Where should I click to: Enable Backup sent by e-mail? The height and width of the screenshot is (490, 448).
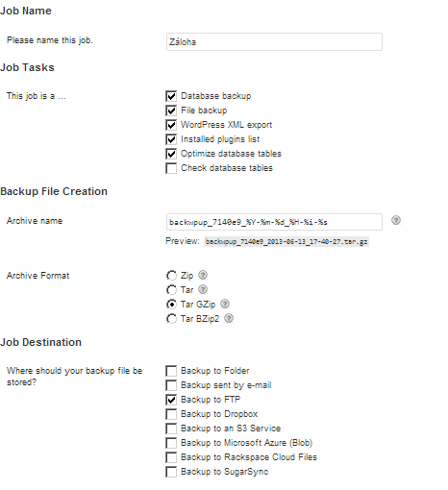(x=171, y=385)
